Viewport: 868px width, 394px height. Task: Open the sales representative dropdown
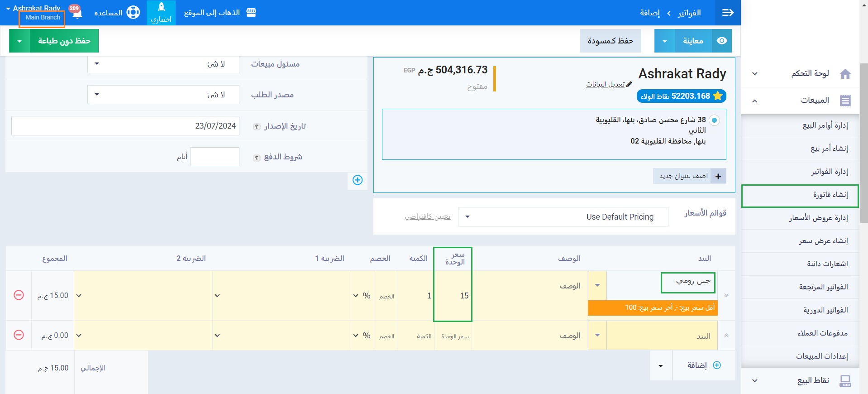[x=163, y=64]
